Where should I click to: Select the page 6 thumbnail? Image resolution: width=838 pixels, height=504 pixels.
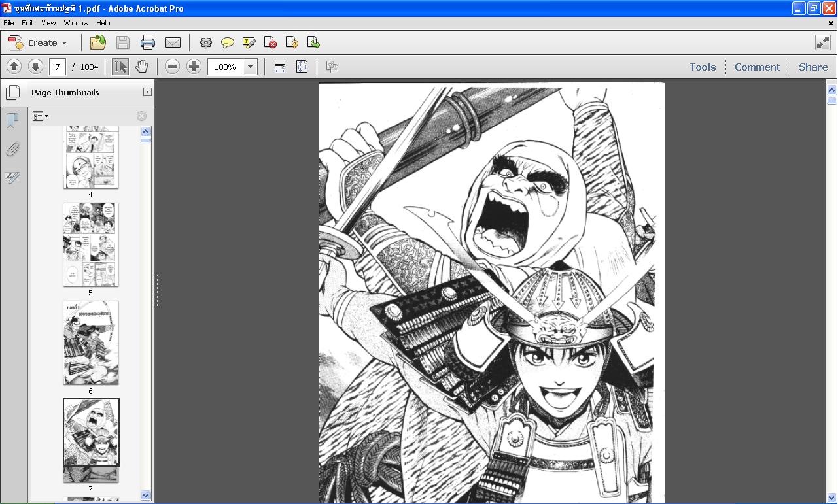pos(91,343)
